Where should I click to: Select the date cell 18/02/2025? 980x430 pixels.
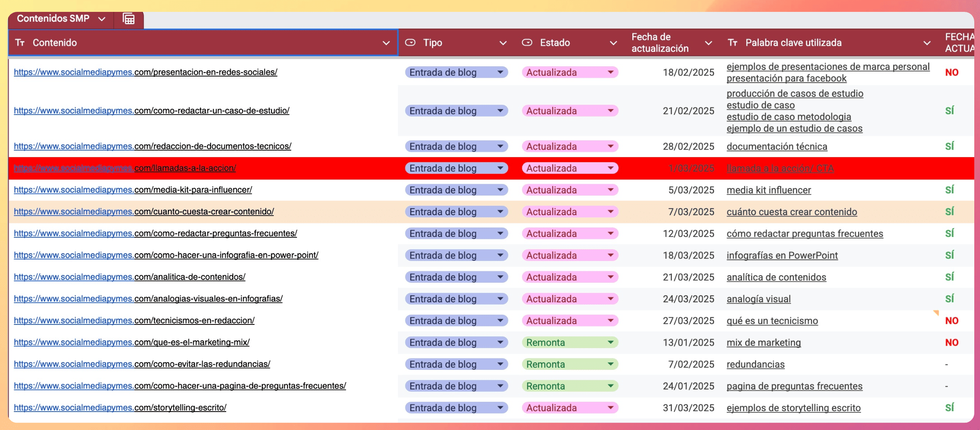(x=688, y=72)
